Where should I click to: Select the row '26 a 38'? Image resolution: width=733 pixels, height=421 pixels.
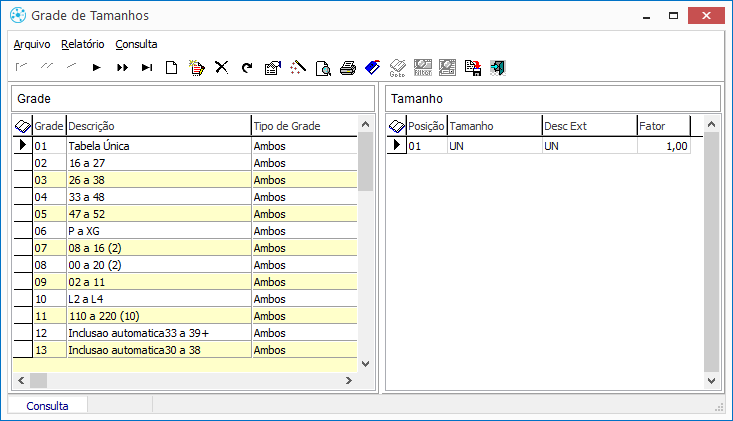click(185, 180)
